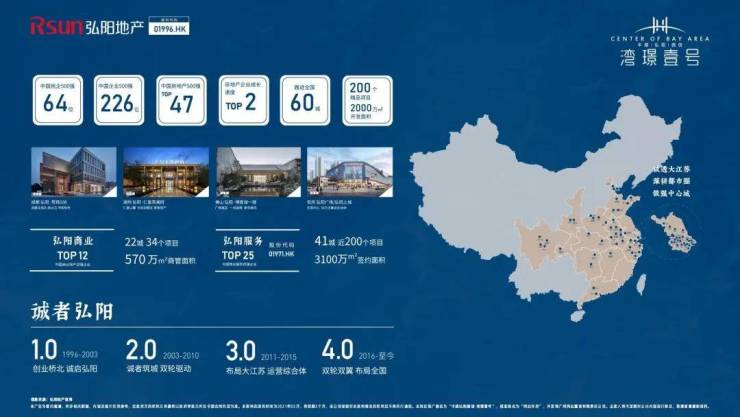Open the third courtyard photo thumbnail
This screenshot has width=740, height=417.
click(x=258, y=172)
